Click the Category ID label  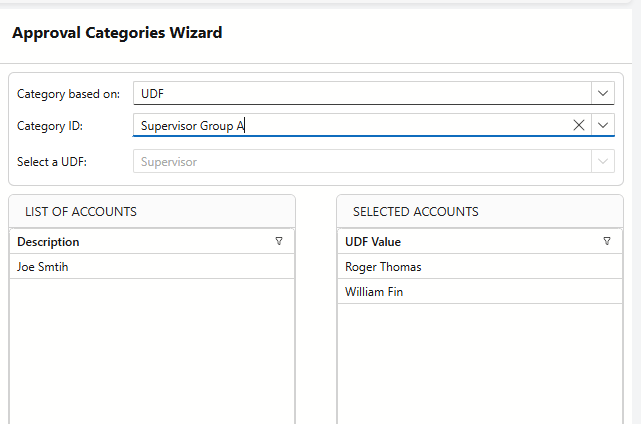click(x=50, y=126)
